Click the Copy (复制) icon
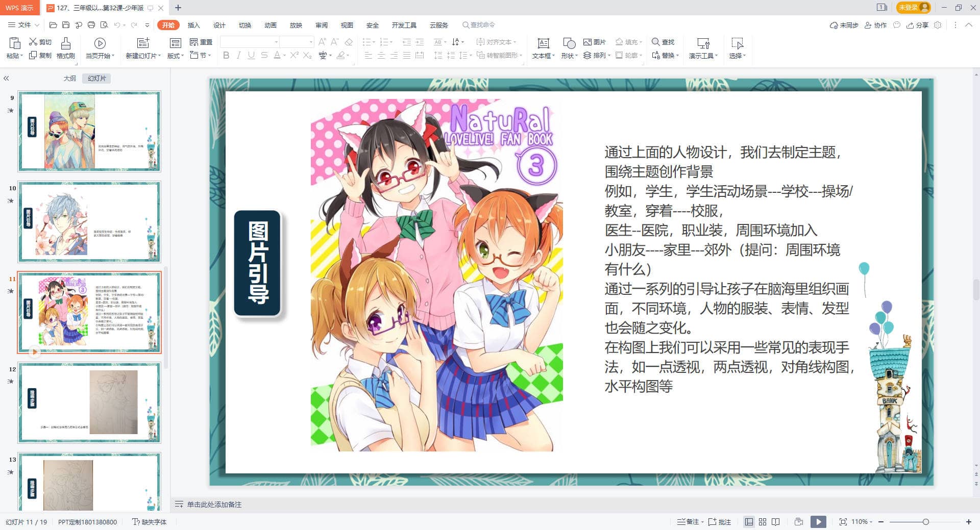The height and width of the screenshot is (530, 980). [x=33, y=55]
